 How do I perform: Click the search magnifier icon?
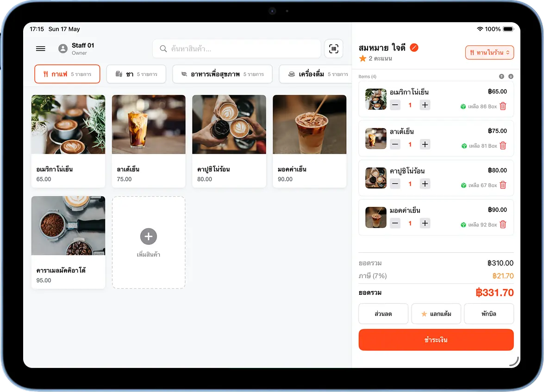(163, 49)
